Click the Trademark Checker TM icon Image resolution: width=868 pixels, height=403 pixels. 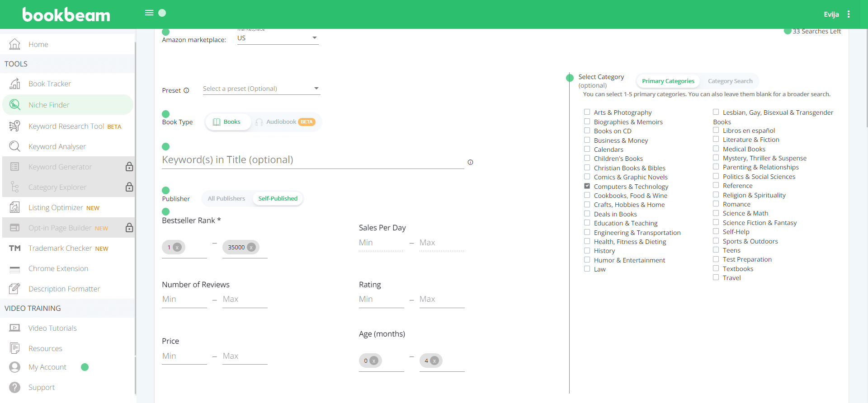coord(15,248)
